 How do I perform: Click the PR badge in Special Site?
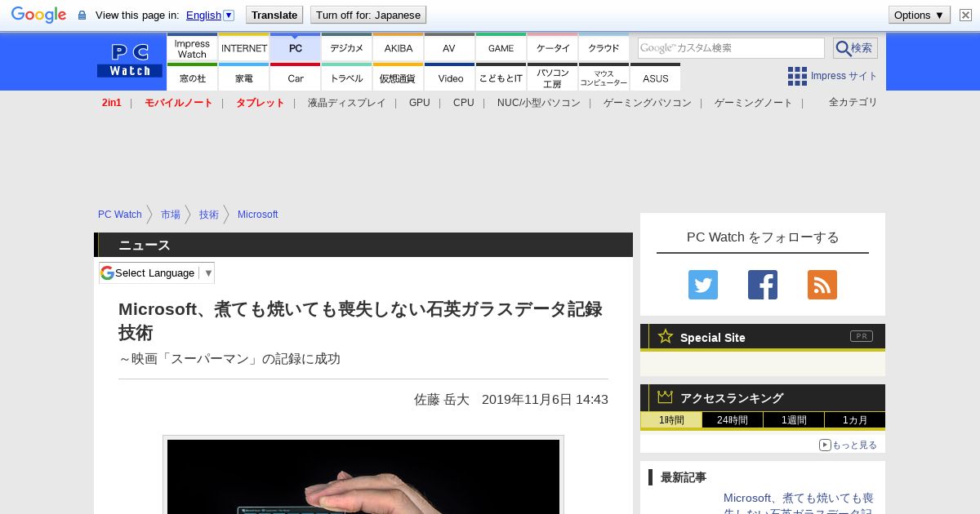click(x=862, y=336)
